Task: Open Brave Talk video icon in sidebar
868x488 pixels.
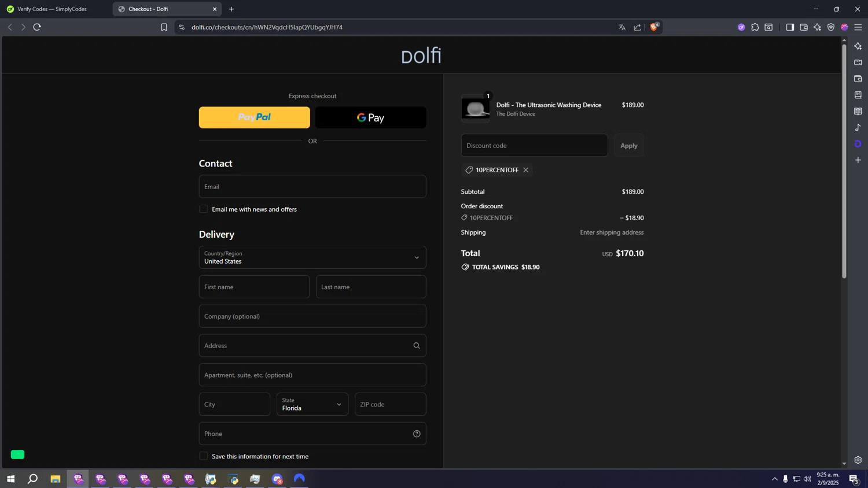Action: coord(858,62)
